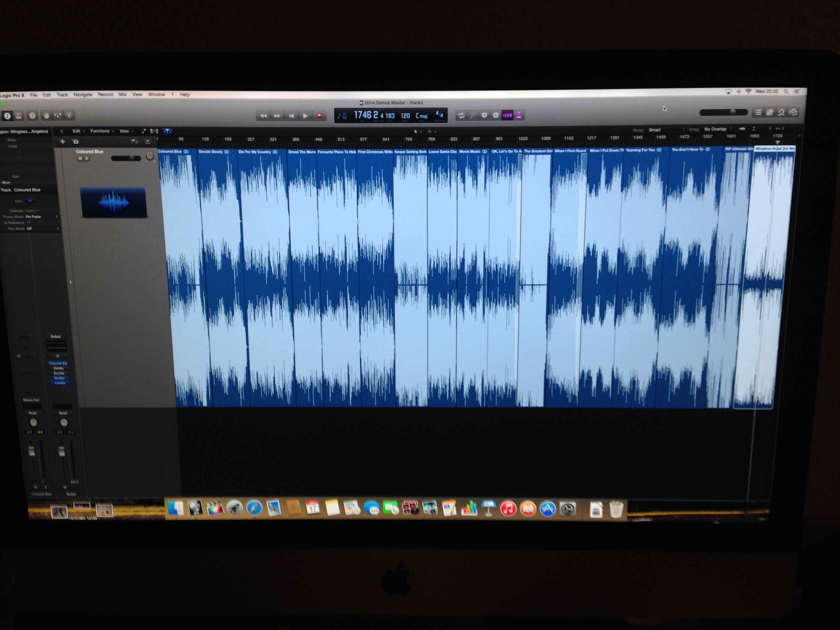This screenshot has width=840, height=630.
Task: Toggle the purple Metronome click
Action: pos(519,115)
